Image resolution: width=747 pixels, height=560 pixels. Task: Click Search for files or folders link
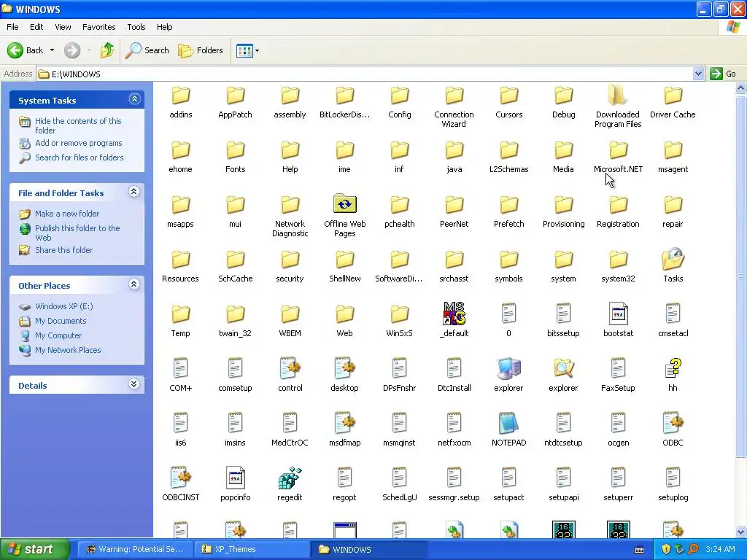coord(79,157)
